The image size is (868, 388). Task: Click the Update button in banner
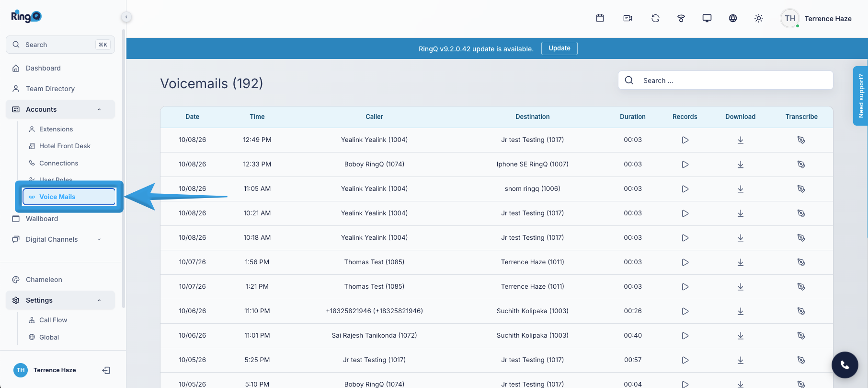pos(560,48)
